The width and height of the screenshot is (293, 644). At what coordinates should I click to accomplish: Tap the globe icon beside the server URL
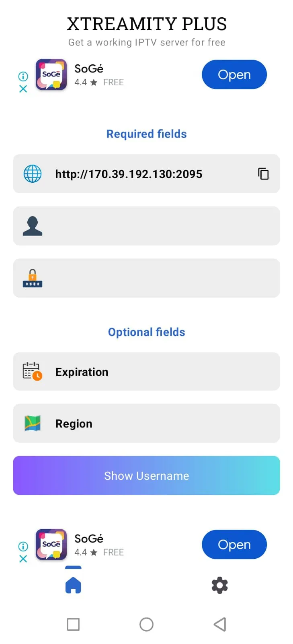point(33,174)
